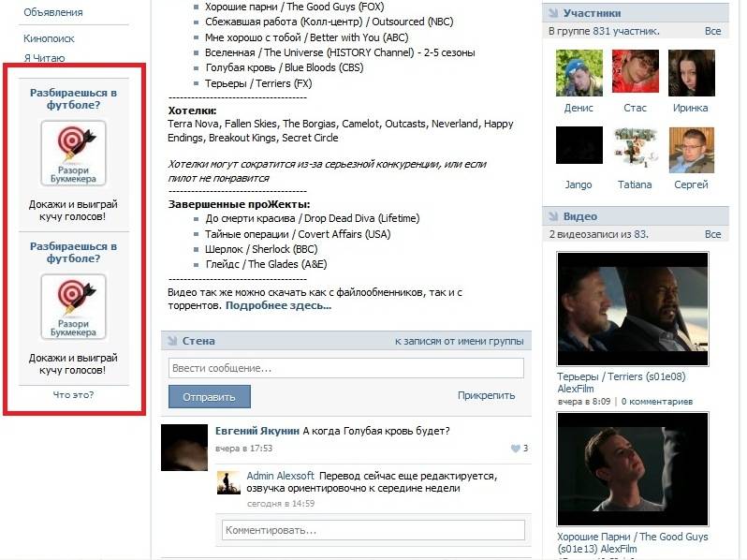Click 0 комментариев under Terriers video
The height and width of the screenshot is (560, 747).
point(657,402)
